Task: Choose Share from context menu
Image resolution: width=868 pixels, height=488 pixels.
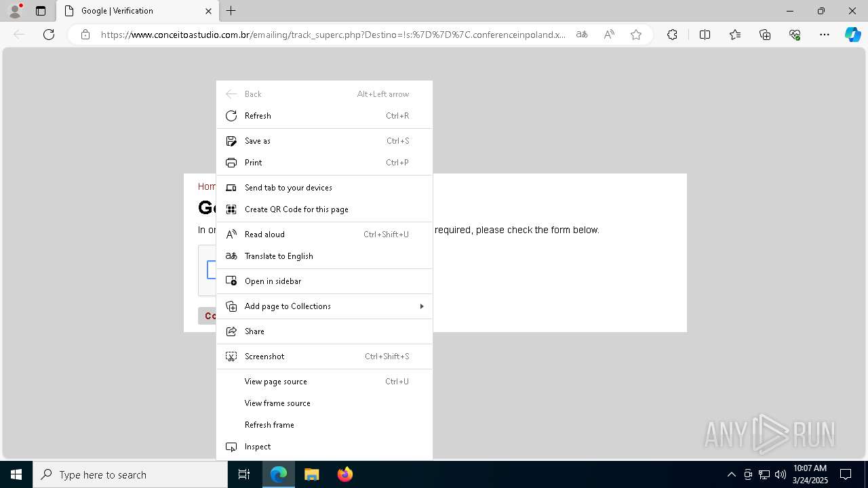Action: tap(324, 331)
